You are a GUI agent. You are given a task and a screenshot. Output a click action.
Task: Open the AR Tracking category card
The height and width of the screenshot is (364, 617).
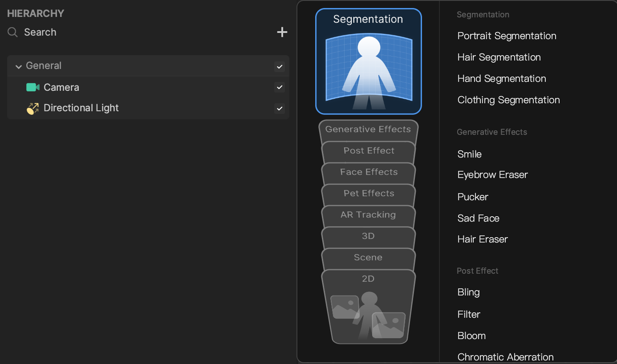click(x=368, y=215)
